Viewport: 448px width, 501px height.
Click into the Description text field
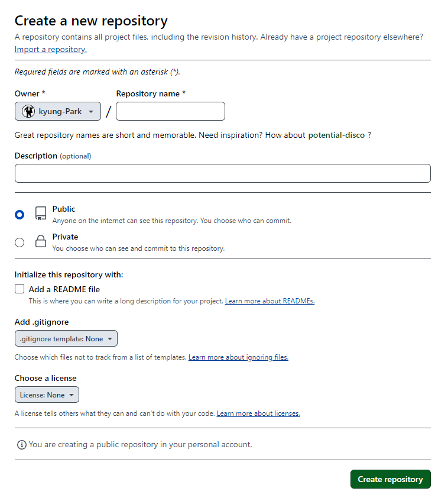tap(223, 173)
